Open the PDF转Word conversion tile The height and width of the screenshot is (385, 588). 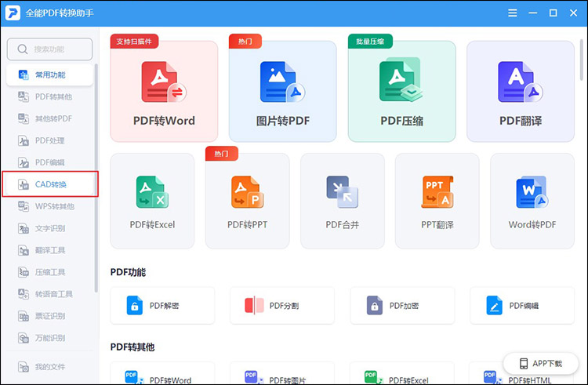164,91
